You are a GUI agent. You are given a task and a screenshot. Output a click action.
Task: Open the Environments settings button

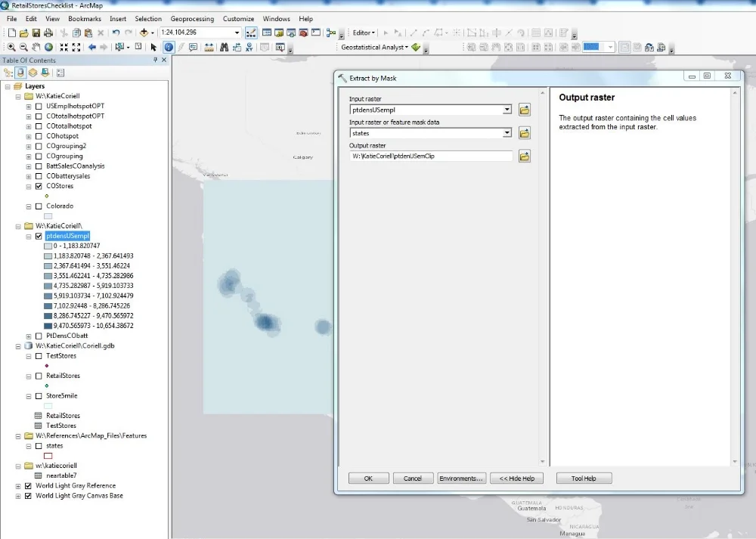point(461,479)
